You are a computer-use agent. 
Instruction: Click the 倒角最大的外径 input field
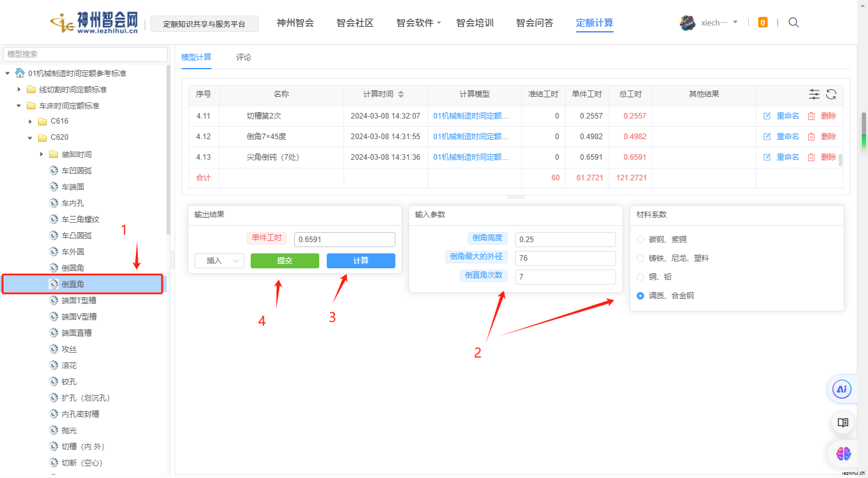click(x=565, y=258)
